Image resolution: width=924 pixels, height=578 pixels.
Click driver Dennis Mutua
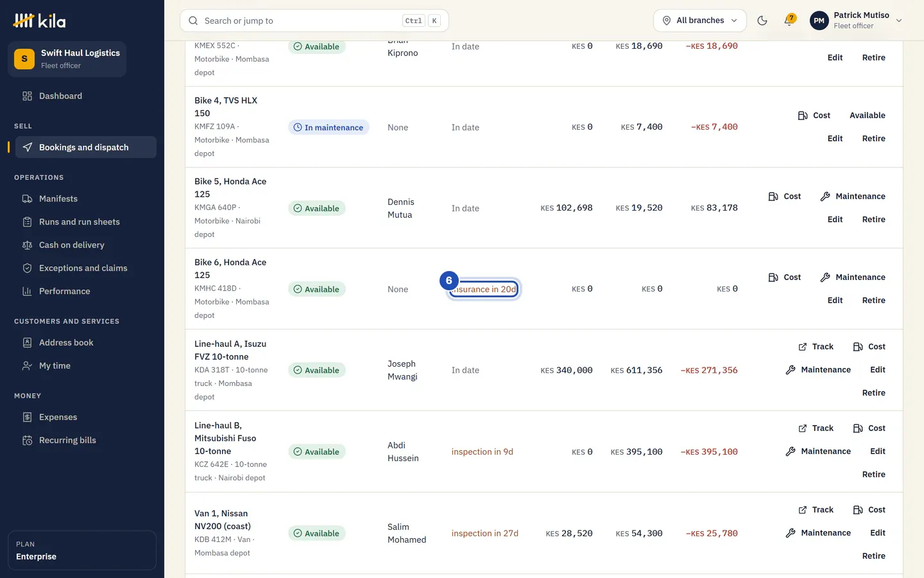pyautogui.click(x=400, y=209)
